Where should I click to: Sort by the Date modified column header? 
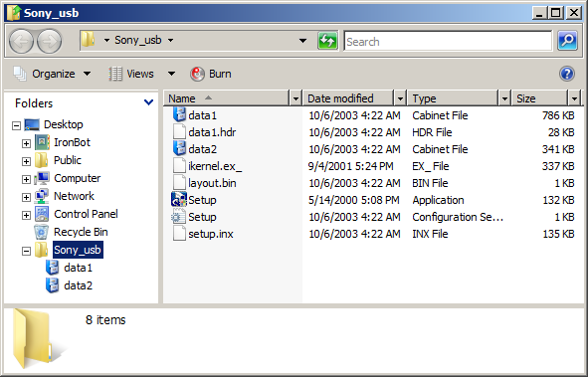click(x=348, y=98)
